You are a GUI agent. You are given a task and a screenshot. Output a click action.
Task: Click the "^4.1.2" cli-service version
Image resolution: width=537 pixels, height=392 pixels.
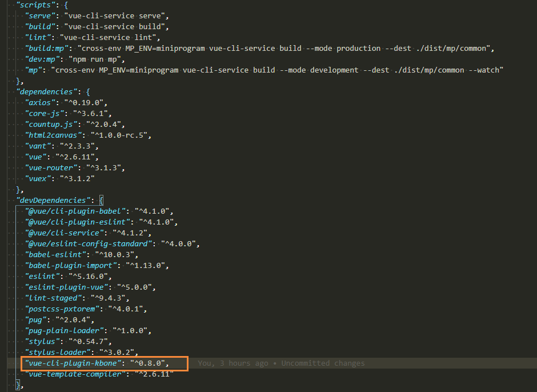130,233
